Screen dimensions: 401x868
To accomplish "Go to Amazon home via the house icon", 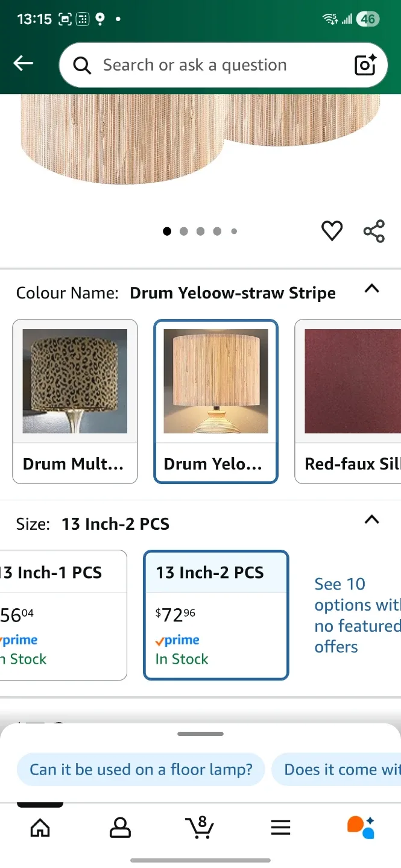I will click(40, 828).
